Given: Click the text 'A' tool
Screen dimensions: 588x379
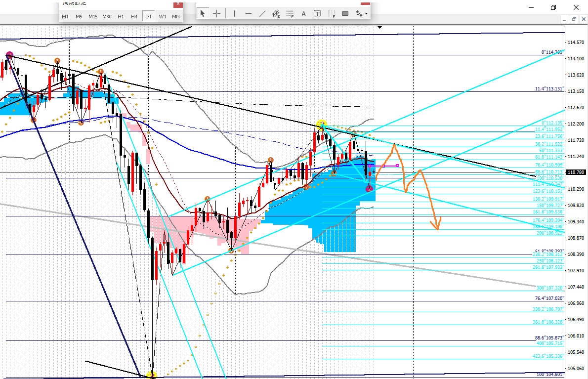Looking at the screenshot, I should 304,13.
